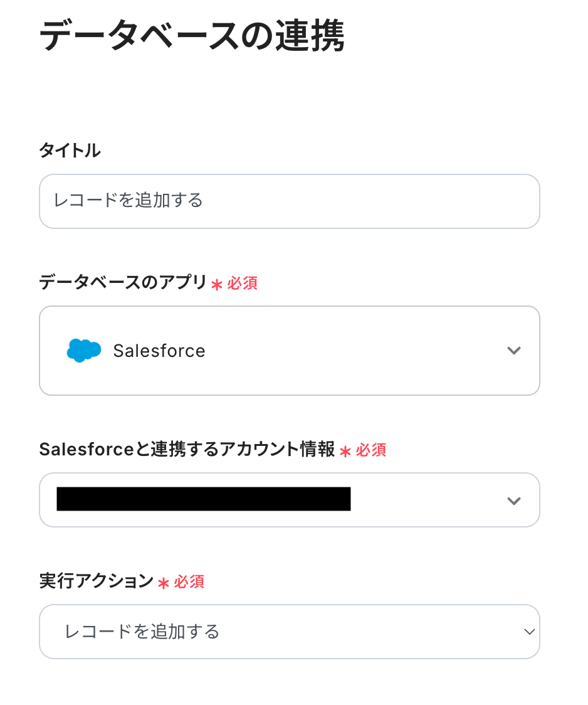588x705 pixels.
Task: Click the データベースの連携 page heading
Action: (x=192, y=36)
